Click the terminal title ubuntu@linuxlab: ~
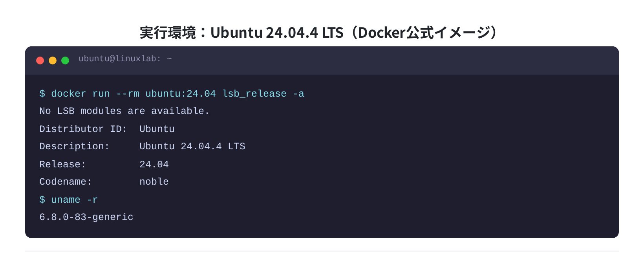644x275 pixels. pos(125,59)
